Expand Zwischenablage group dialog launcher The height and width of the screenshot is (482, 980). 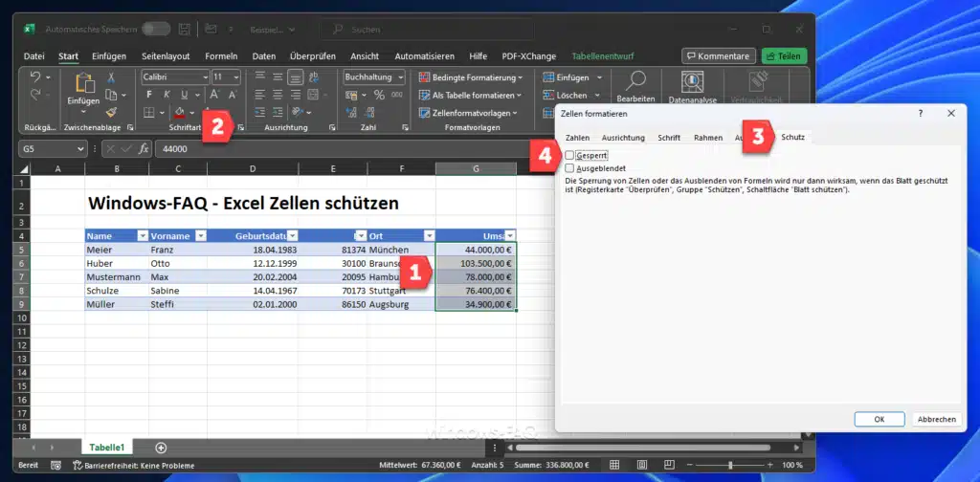pos(130,127)
